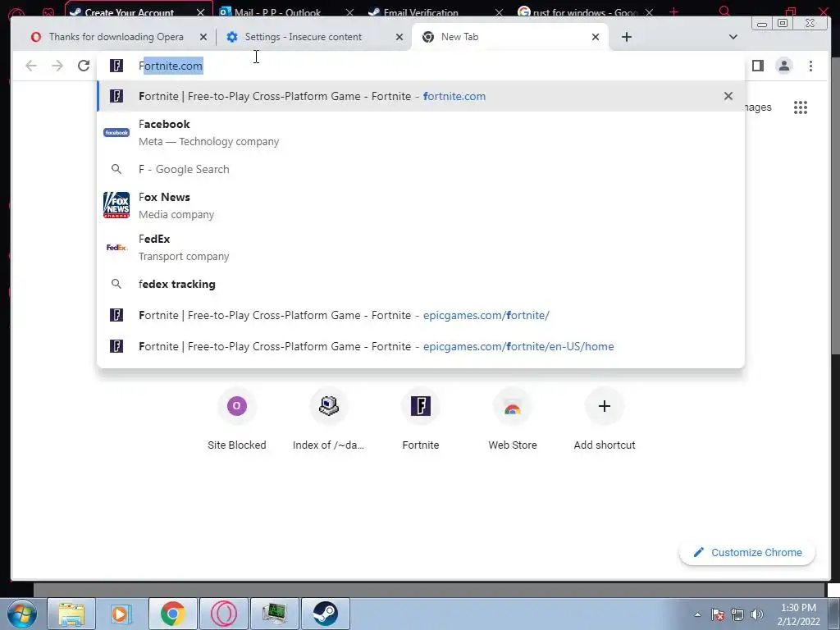The image size is (840, 630).
Task: Open the Site Blocked shortcut
Action: pyautogui.click(x=237, y=419)
